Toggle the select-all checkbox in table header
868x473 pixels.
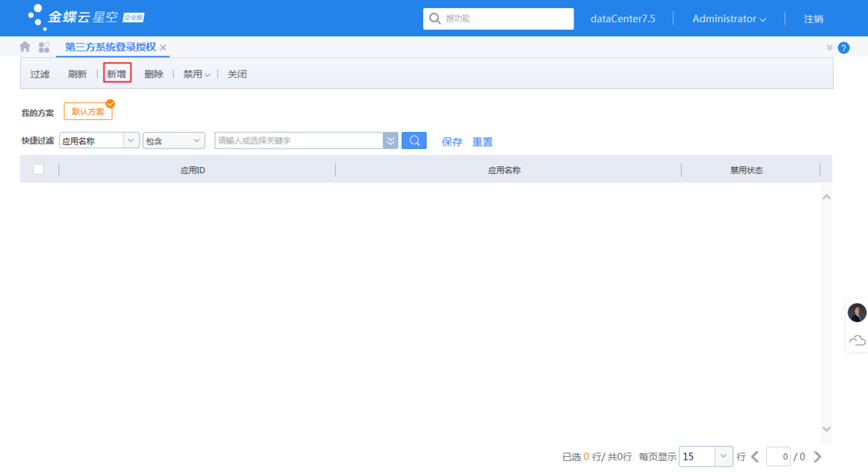click(x=39, y=170)
